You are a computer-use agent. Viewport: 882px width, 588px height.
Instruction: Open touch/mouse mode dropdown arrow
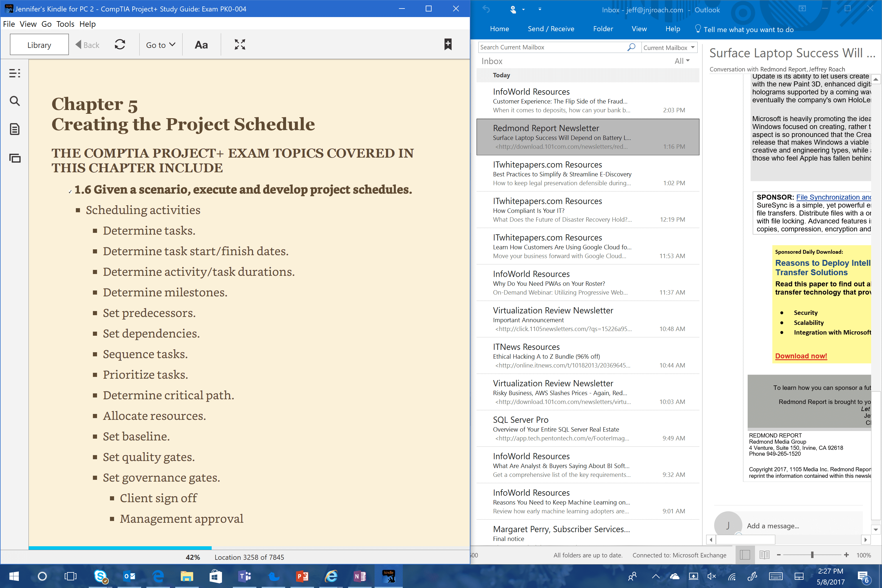coord(523,9)
